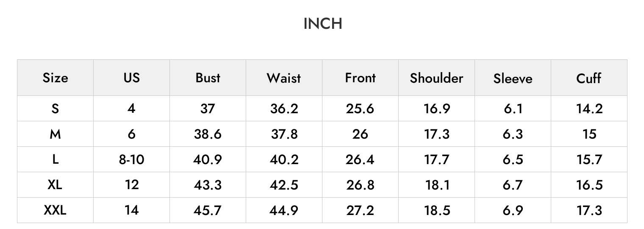Select the XXL size row label
This screenshot has width=644, height=229.
coord(55,210)
